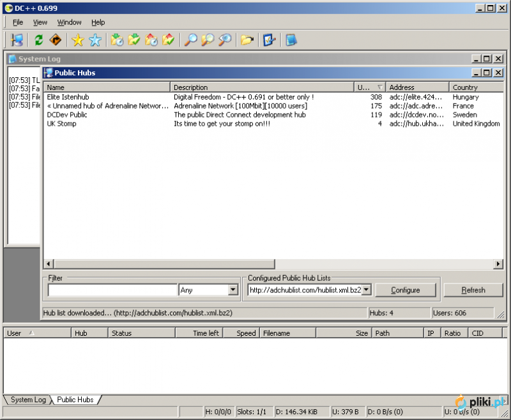This screenshot has height=420, width=511.
Task: Sort hubs by Address column header
Action: [x=418, y=87]
